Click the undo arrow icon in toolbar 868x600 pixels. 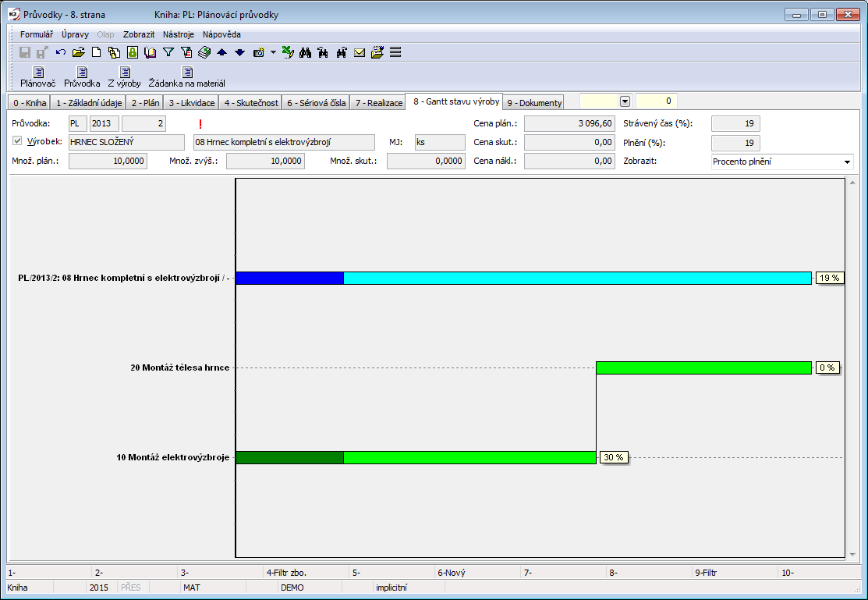(x=61, y=52)
